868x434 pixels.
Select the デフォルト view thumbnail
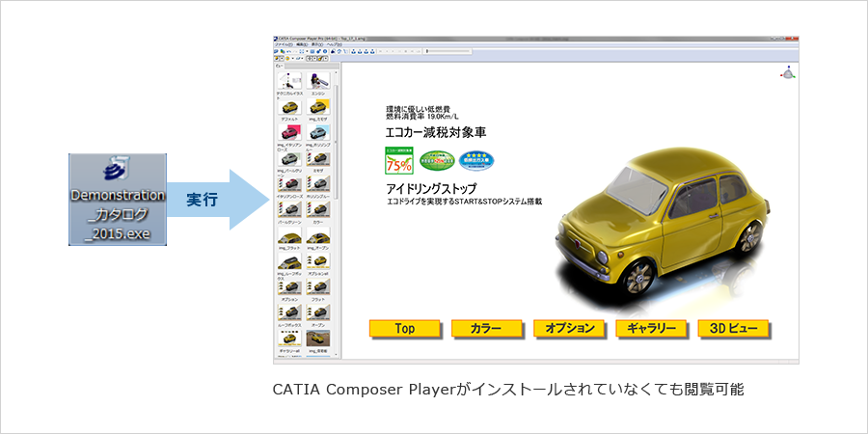point(289,107)
